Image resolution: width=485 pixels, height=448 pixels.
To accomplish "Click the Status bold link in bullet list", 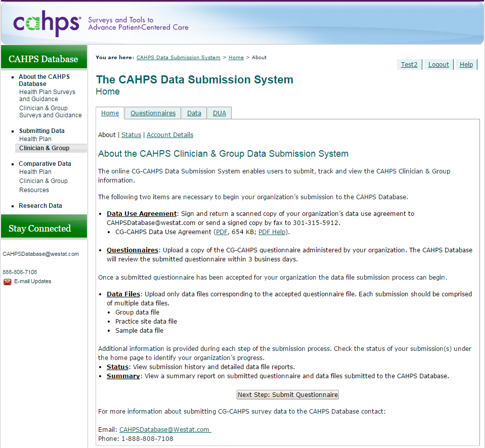I will (117, 367).
